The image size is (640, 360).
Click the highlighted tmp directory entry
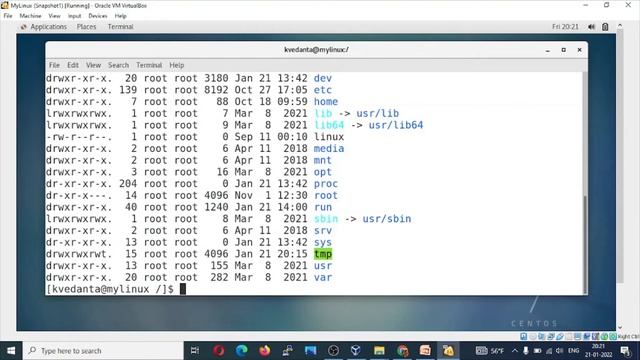coord(323,254)
